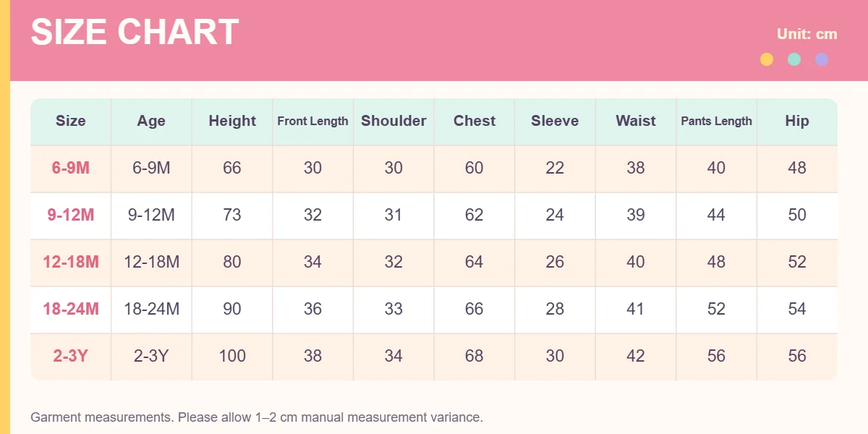The image size is (868, 434).
Task: Click the Unit: cm label
Action: point(807,34)
